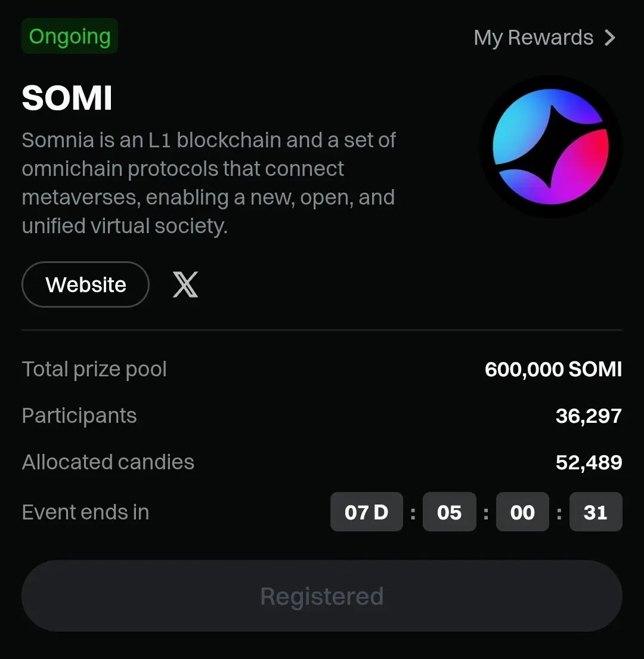Click the Participants label
Viewport: 644px width, 659px height.
click(x=79, y=416)
